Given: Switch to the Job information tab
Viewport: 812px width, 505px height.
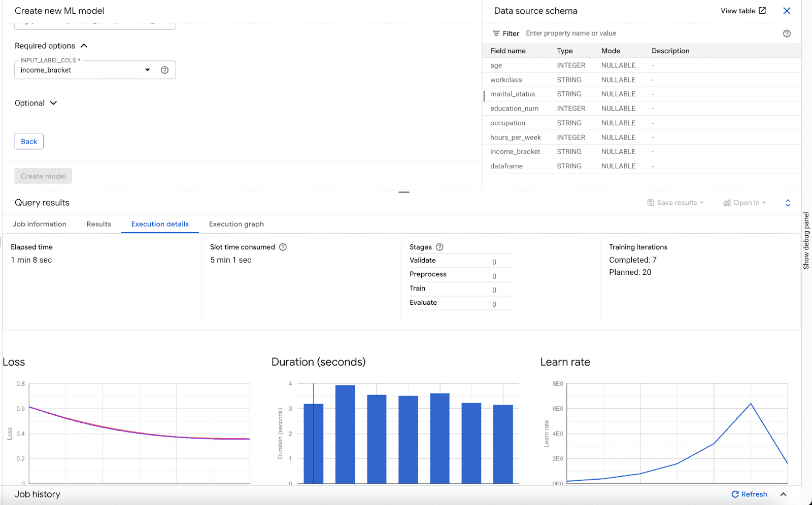Looking at the screenshot, I should [x=40, y=224].
